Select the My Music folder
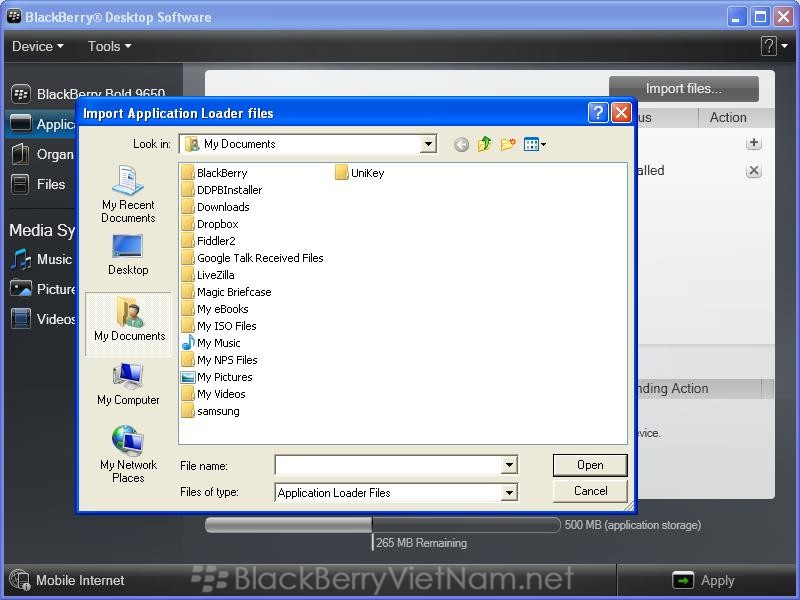 click(211, 343)
